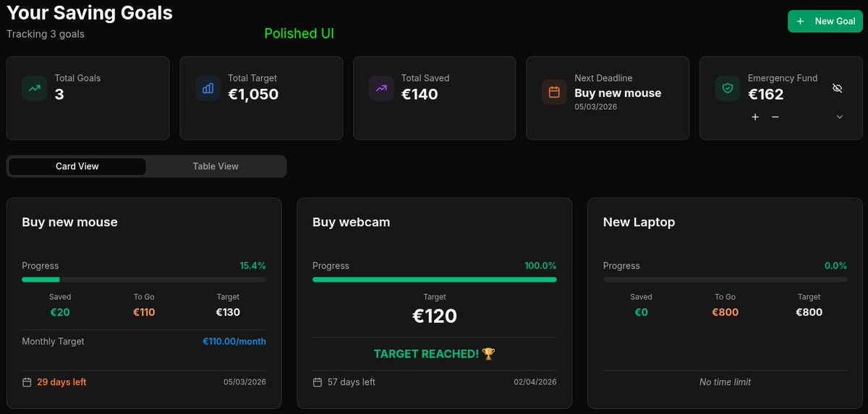868x414 pixels.
Task: Click the New Laptop progress bar
Action: [x=725, y=280]
